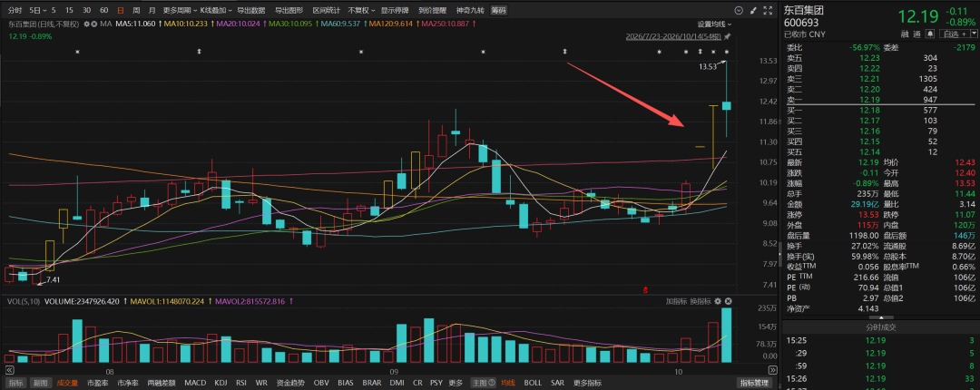The width and height of the screenshot is (980, 390).
Task: Click the circled down-arrow icon in toolbar
Action: point(739,11)
